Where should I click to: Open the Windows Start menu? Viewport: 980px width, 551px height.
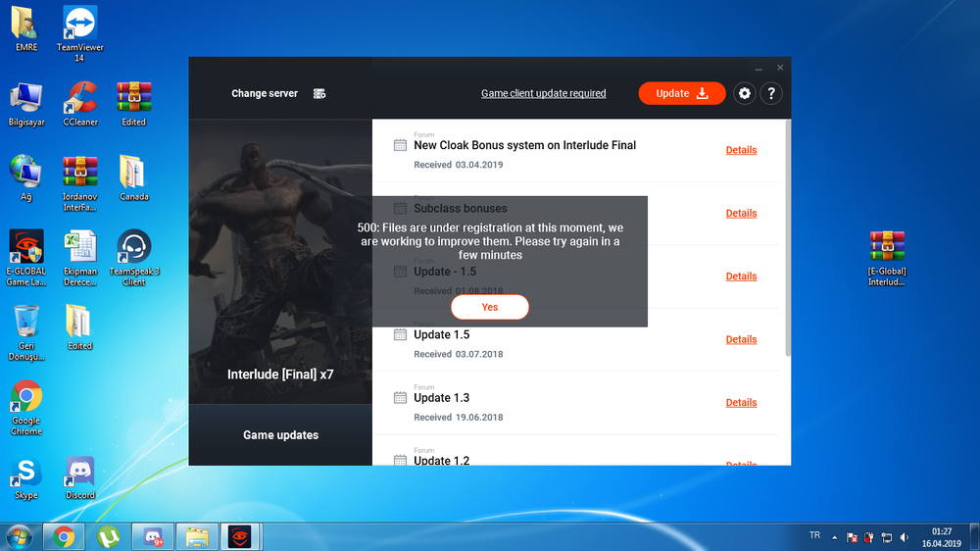[x=19, y=536]
